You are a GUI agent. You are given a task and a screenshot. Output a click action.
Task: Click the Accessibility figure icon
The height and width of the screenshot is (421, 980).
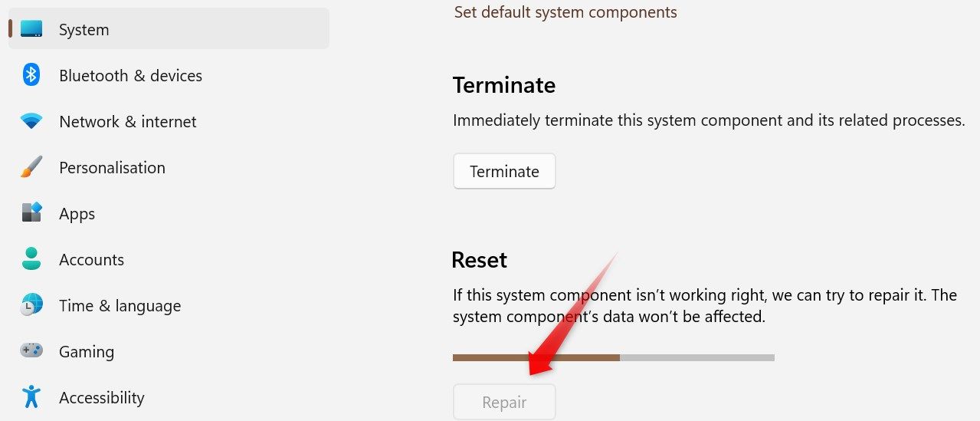click(x=31, y=396)
